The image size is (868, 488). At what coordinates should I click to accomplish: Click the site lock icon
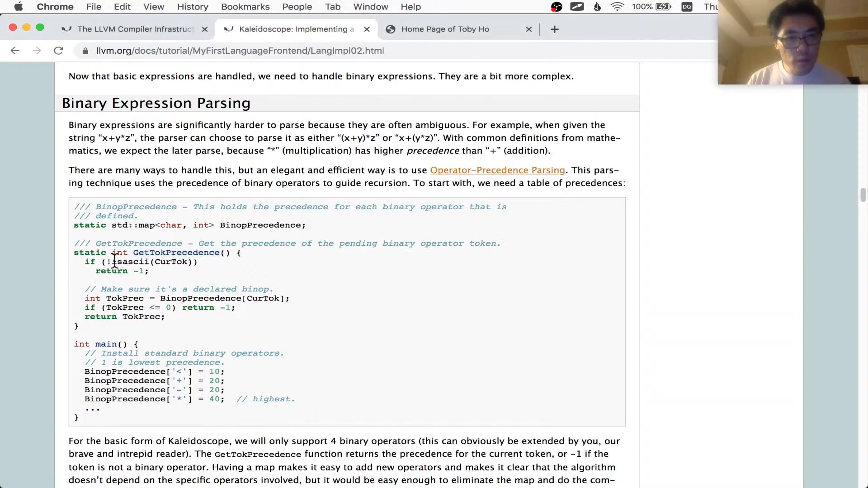tap(85, 51)
